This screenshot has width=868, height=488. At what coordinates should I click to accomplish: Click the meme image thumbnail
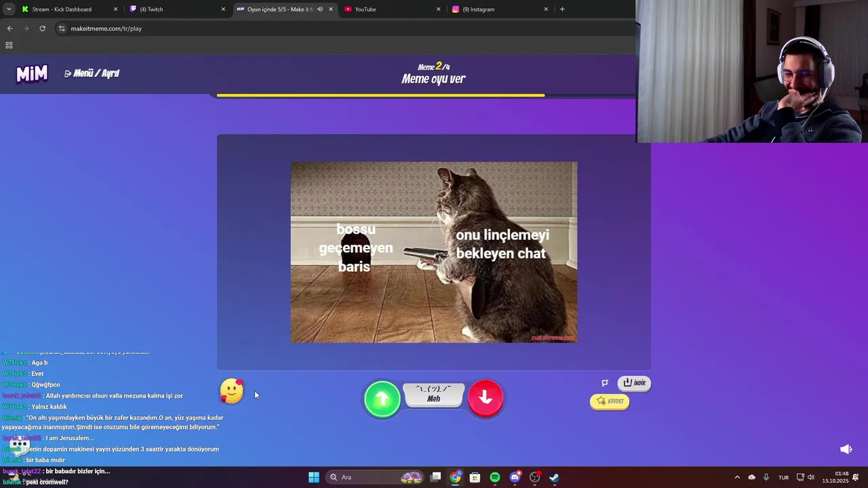(x=434, y=252)
